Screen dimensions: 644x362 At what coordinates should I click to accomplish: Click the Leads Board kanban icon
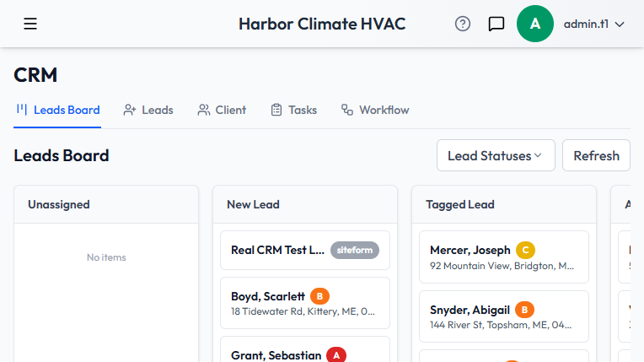point(22,110)
